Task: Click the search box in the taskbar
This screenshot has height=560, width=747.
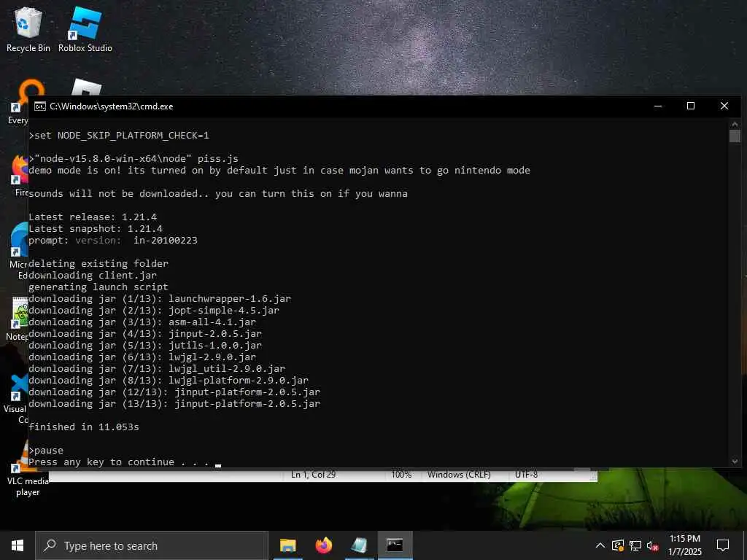Action: point(152,545)
